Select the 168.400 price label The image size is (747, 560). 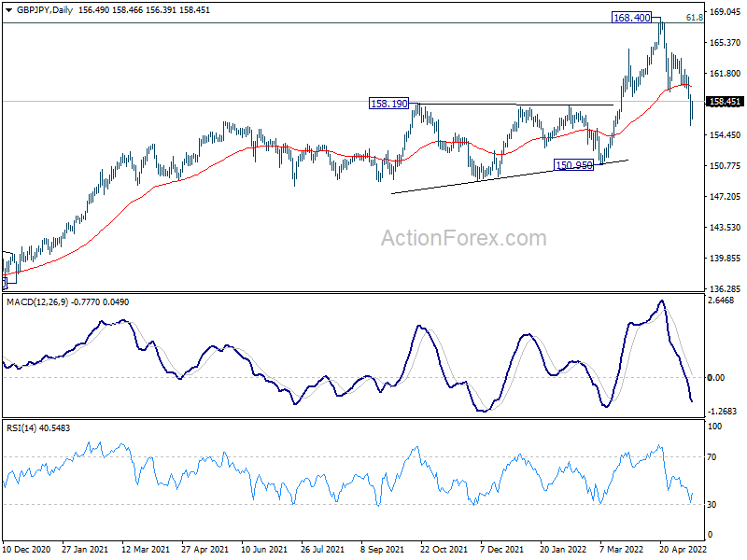632,18
